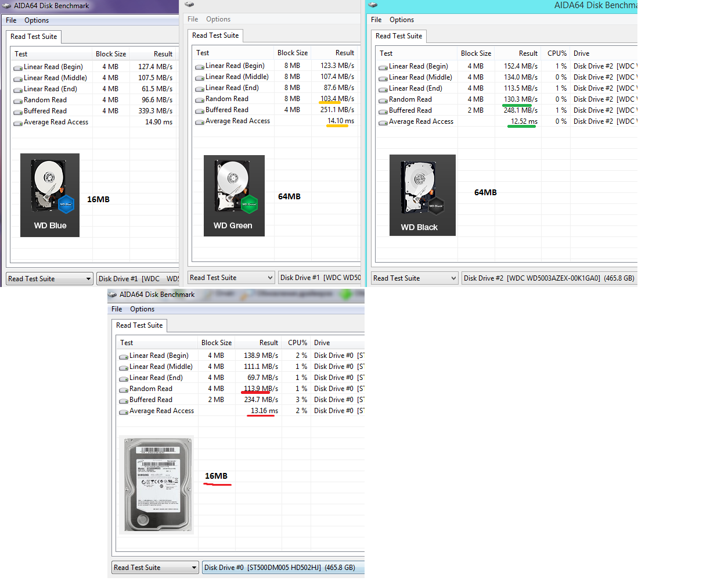
Task: Select the Read Test Suite tab in WD Black window
Action: (399, 36)
